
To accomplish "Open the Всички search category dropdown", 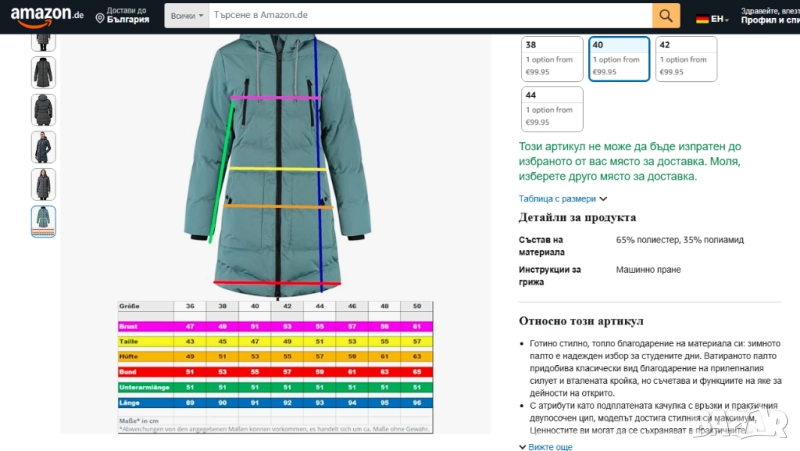I will pos(187,16).
